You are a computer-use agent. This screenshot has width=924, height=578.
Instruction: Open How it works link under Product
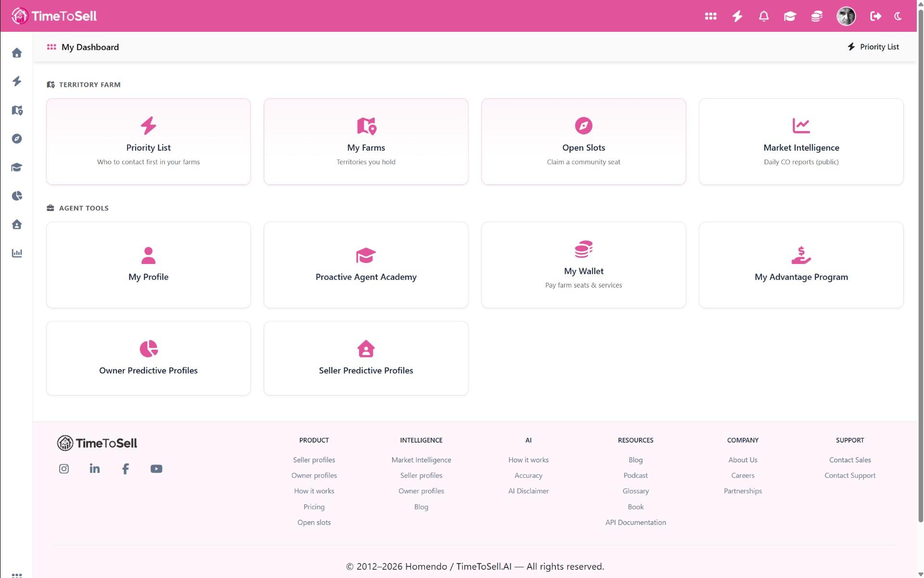[314, 491]
